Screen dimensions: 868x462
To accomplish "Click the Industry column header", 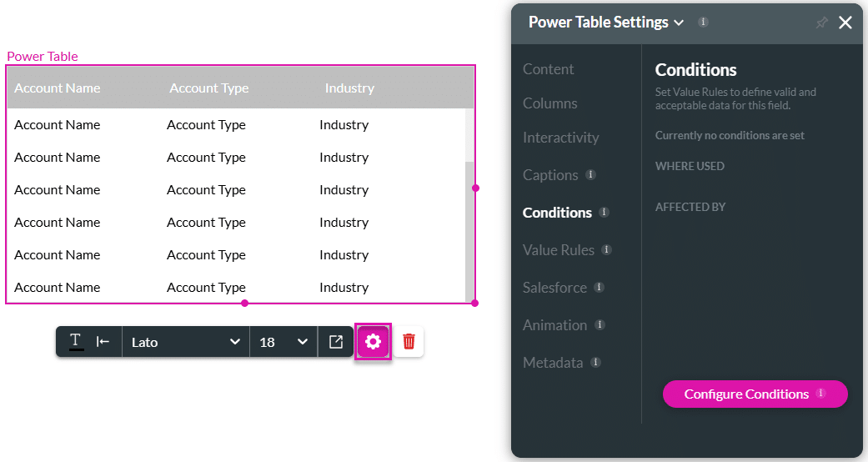I will coord(349,88).
